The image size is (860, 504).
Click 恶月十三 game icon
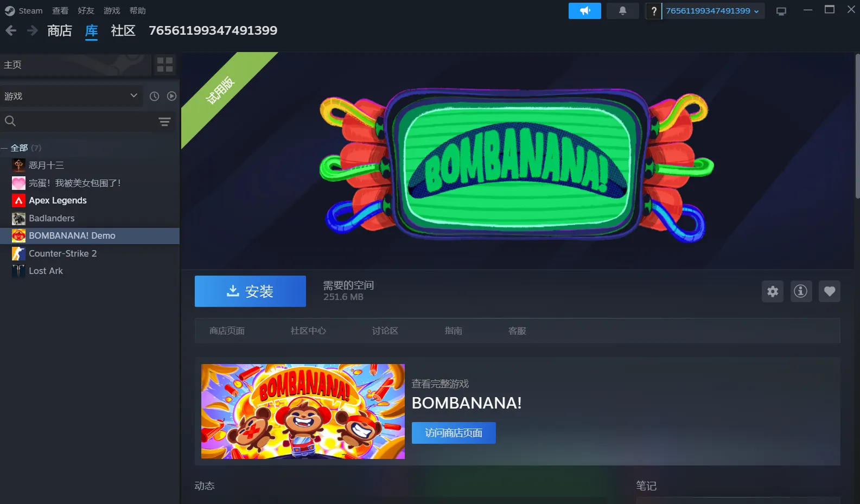18,165
